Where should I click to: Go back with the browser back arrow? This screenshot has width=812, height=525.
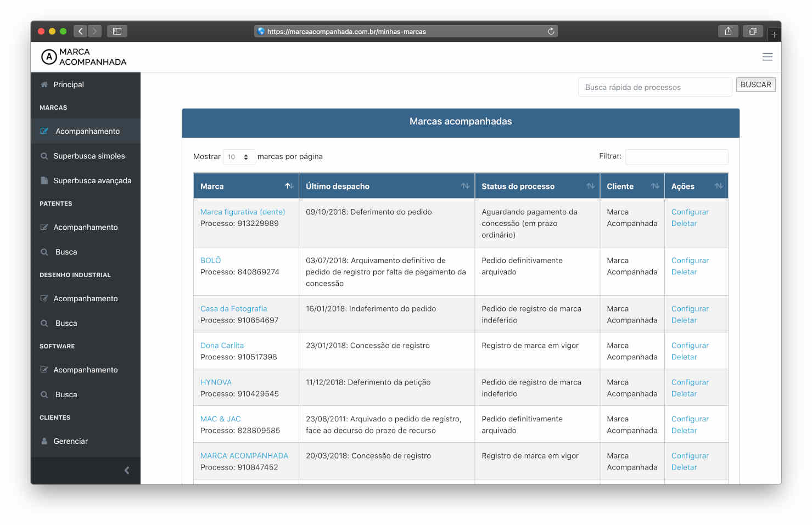click(x=80, y=31)
